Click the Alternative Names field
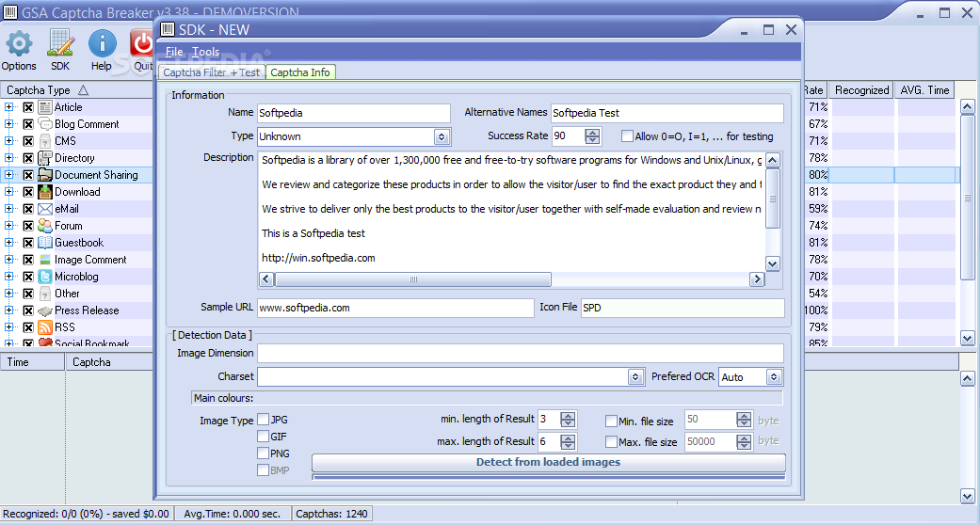The image size is (980, 525). 667,113
